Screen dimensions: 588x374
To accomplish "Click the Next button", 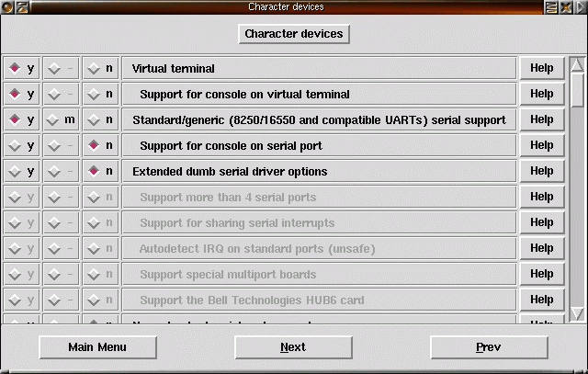I will pyautogui.click(x=293, y=347).
